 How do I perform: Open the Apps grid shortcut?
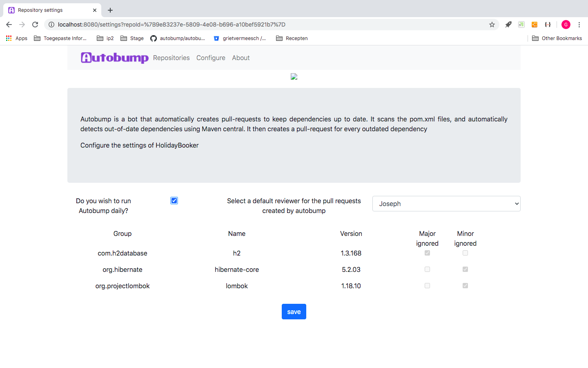[x=17, y=38]
